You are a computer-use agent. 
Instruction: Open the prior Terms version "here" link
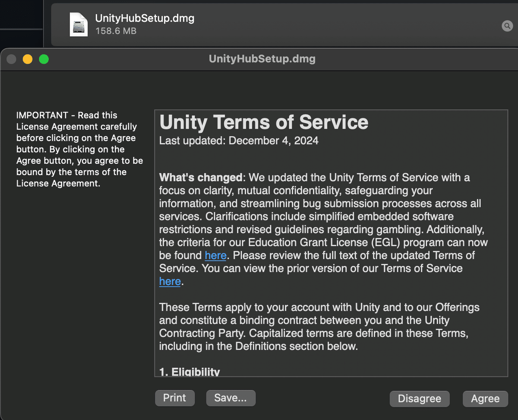[170, 281]
